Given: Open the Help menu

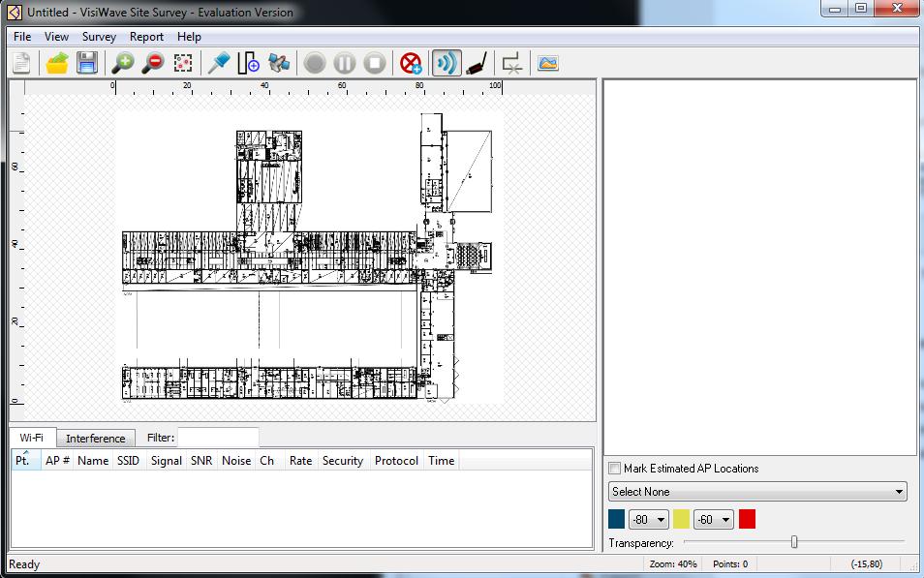Looking at the screenshot, I should (189, 37).
